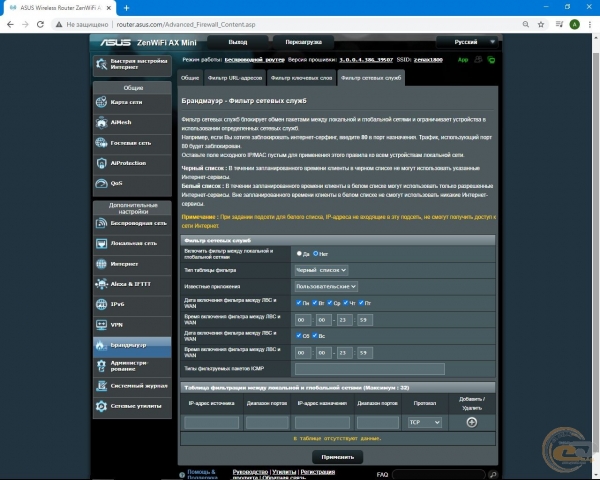Open the Guest Network (Гостевая сеть) icon
This screenshot has height=480, width=600.
click(101, 143)
